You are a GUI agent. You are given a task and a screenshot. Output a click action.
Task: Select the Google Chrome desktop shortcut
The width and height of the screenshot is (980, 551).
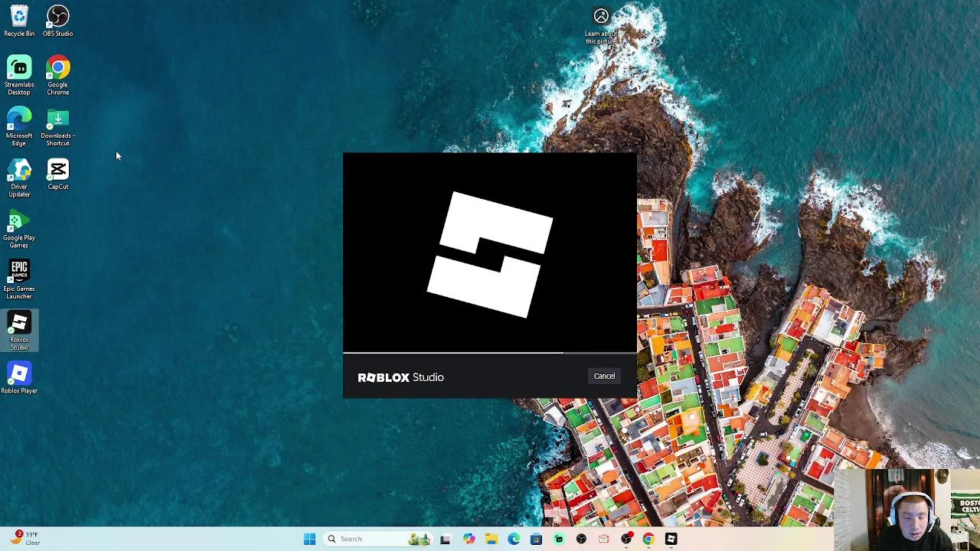[58, 76]
